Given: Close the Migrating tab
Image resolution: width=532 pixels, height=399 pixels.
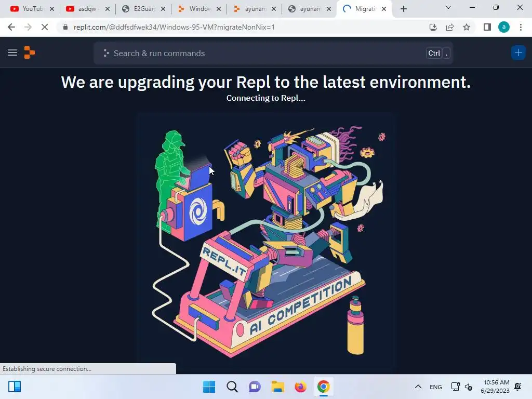Looking at the screenshot, I should tap(384, 9).
